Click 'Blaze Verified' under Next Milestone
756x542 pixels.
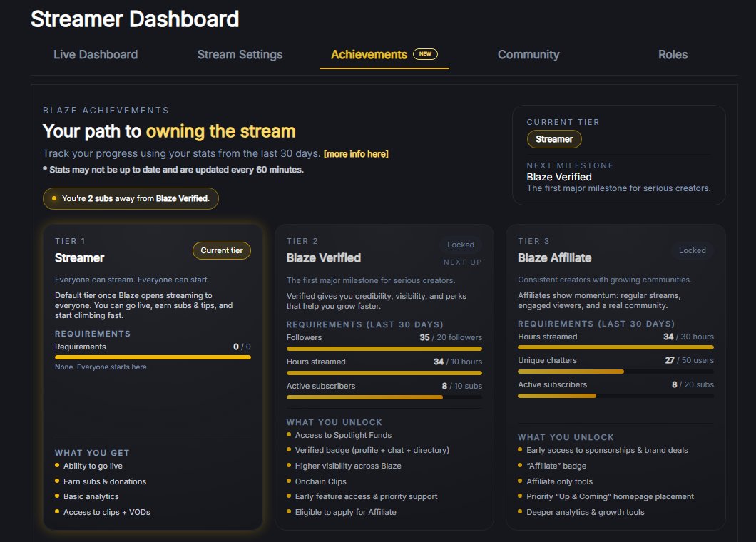[x=559, y=177]
